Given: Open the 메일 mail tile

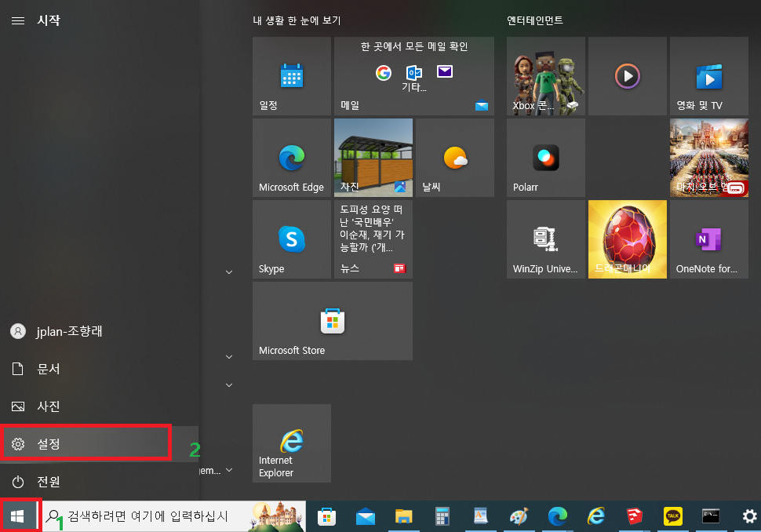Looking at the screenshot, I should (x=414, y=76).
